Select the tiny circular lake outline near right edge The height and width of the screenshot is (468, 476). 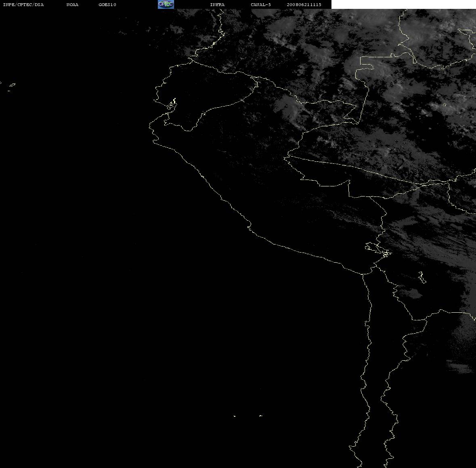[x=445, y=104]
